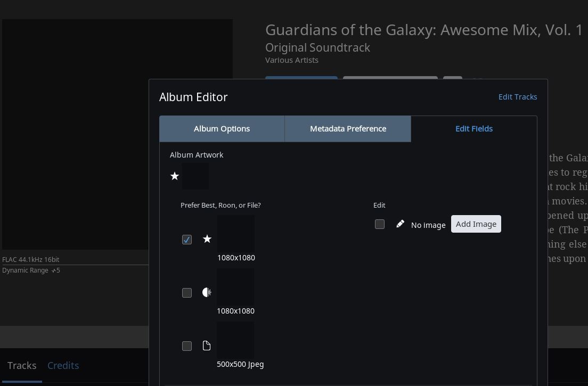588x386 pixels.
Task: Click the Album Editor heading
Action: [x=193, y=97]
